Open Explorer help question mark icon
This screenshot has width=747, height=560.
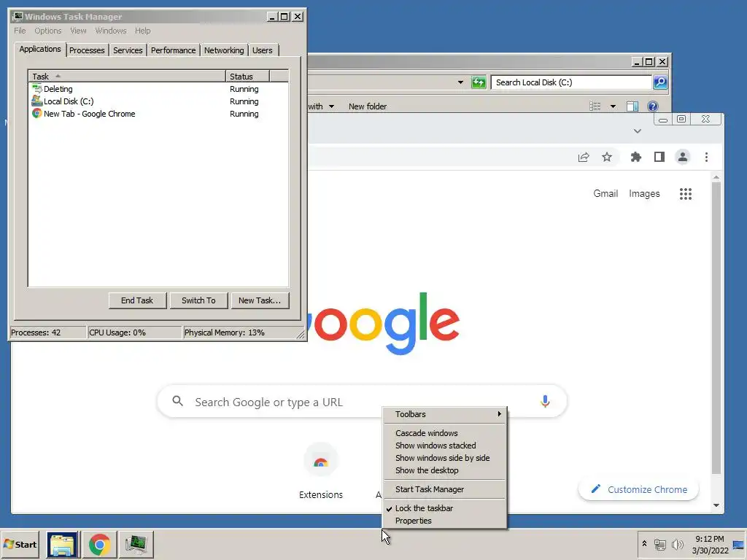653,106
